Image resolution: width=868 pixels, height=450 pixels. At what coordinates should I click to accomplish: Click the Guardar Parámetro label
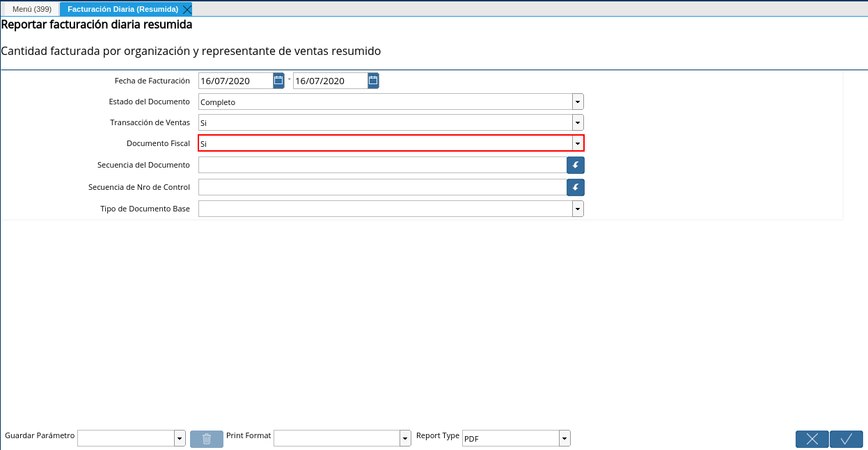coord(40,435)
